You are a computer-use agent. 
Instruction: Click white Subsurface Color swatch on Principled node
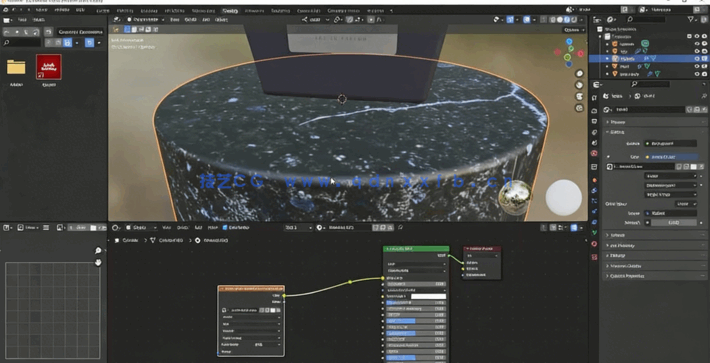[x=428, y=296]
